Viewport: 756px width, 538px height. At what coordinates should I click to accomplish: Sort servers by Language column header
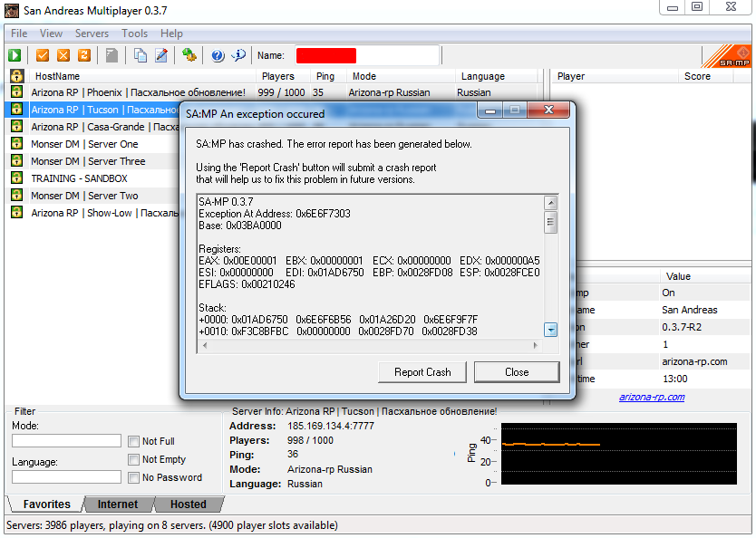click(497, 76)
